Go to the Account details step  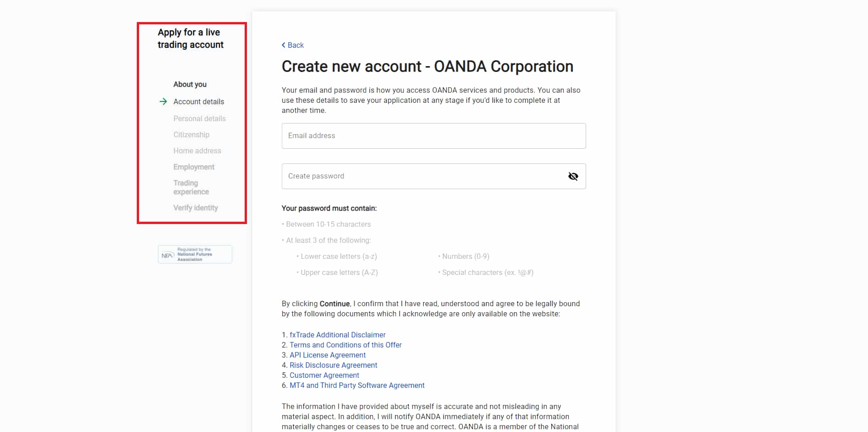(199, 101)
